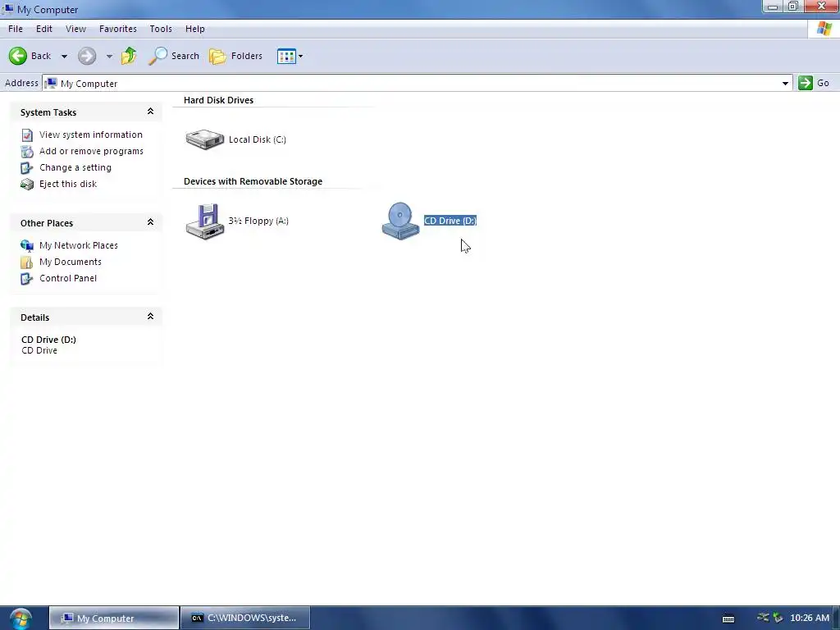Open the Edit menu
840x630 pixels.
pyautogui.click(x=44, y=29)
